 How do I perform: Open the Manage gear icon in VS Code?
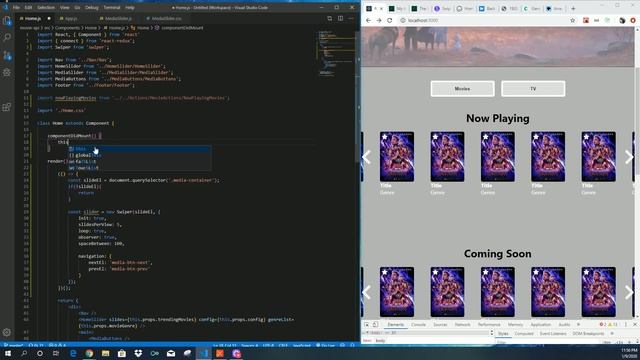[7, 332]
